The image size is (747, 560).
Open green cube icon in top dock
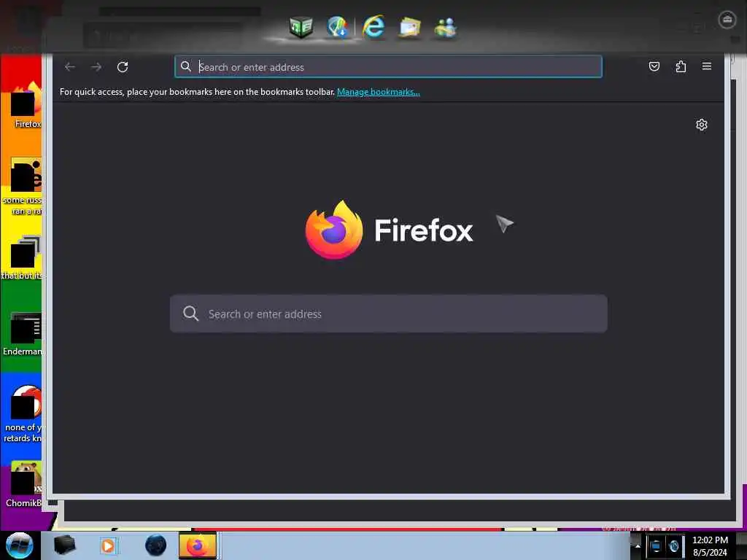click(301, 27)
